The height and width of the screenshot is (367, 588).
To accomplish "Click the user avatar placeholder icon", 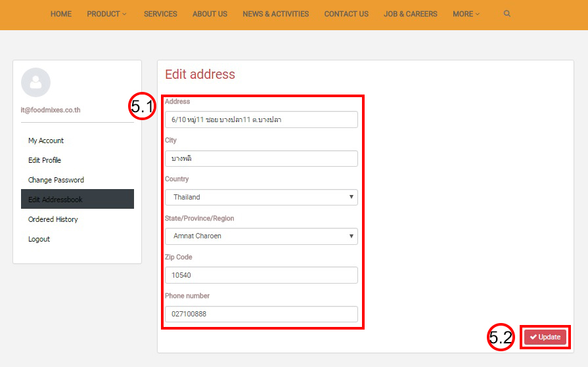I will 35,83.
